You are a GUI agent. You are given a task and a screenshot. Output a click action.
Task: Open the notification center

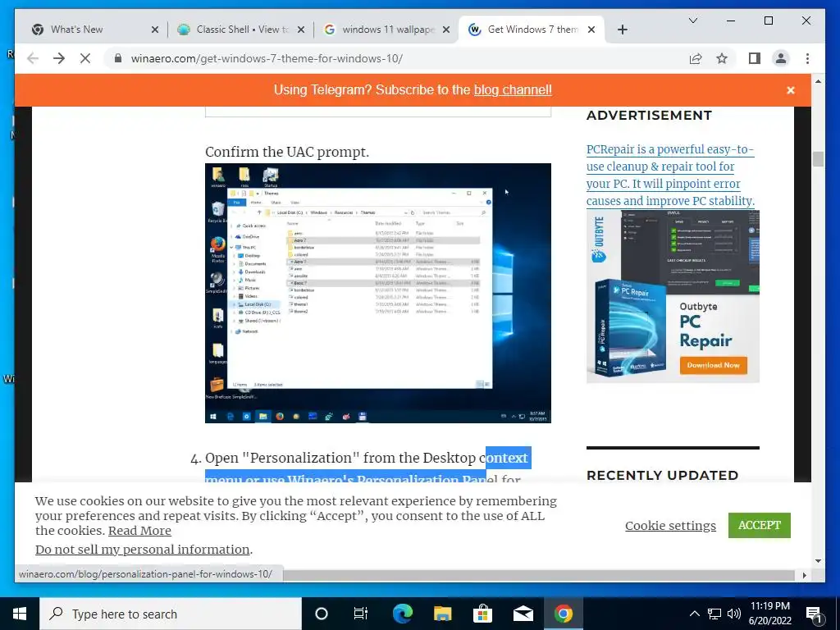point(815,614)
